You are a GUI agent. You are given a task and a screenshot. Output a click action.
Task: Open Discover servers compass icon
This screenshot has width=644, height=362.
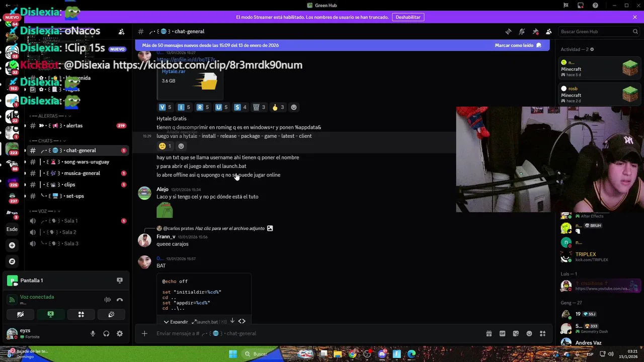(12, 261)
